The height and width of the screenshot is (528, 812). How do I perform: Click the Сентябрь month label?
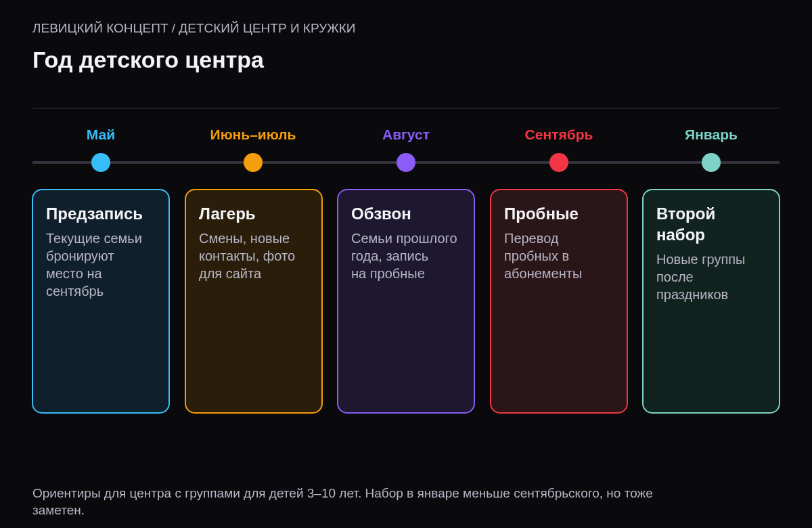point(559,135)
